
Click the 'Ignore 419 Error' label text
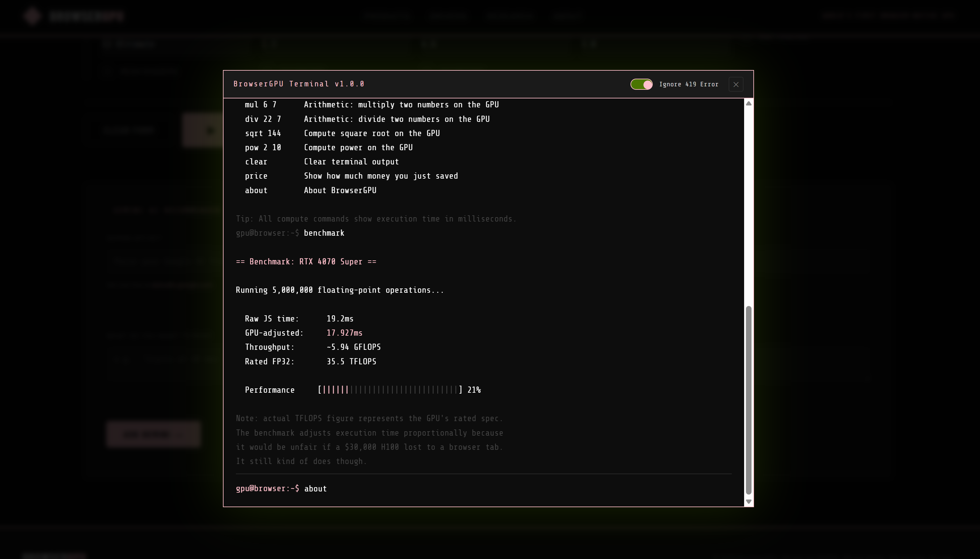tap(689, 85)
